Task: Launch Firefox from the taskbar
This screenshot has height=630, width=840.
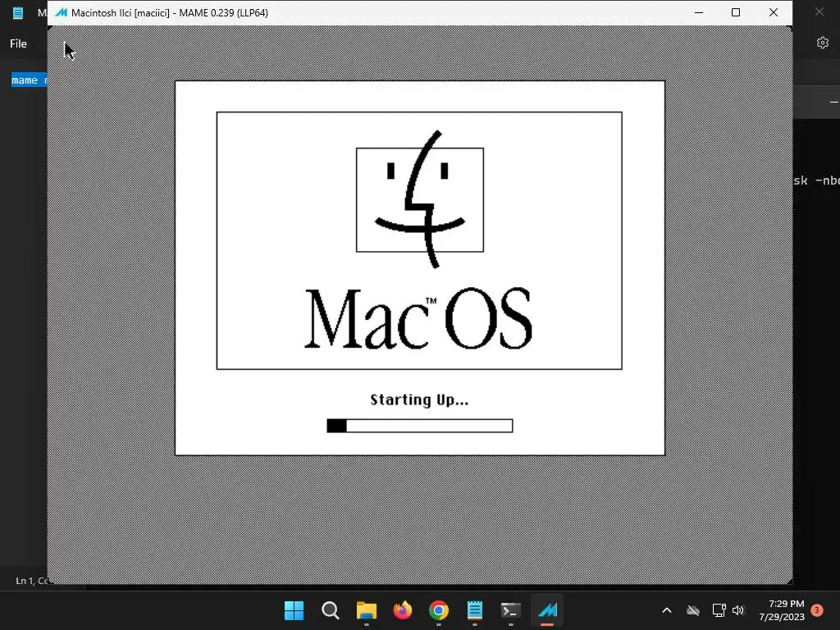Action: (x=402, y=610)
